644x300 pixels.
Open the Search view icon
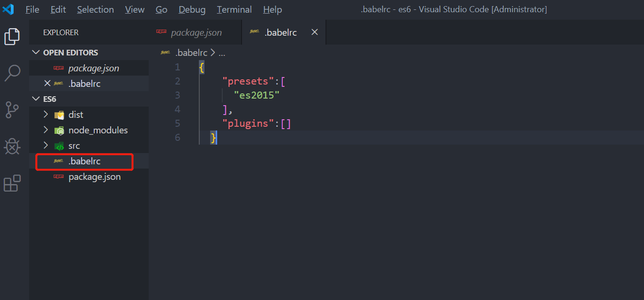(12, 73)
